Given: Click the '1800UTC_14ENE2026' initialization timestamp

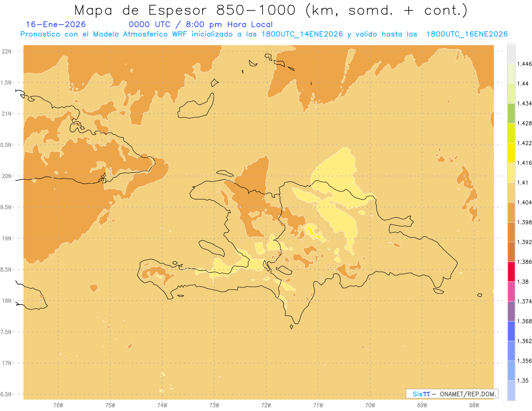Looking at the screenshot, I should (x=301, y=34).
